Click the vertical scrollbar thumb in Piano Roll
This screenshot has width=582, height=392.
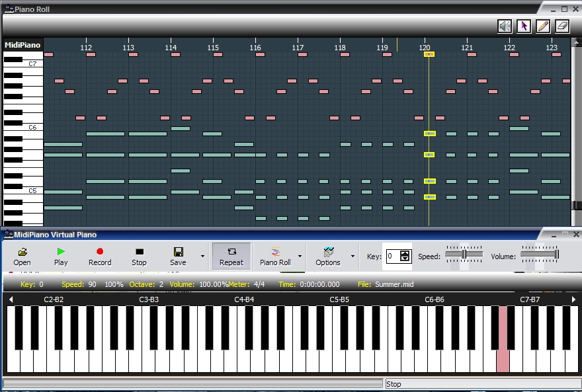click(576, 205)
